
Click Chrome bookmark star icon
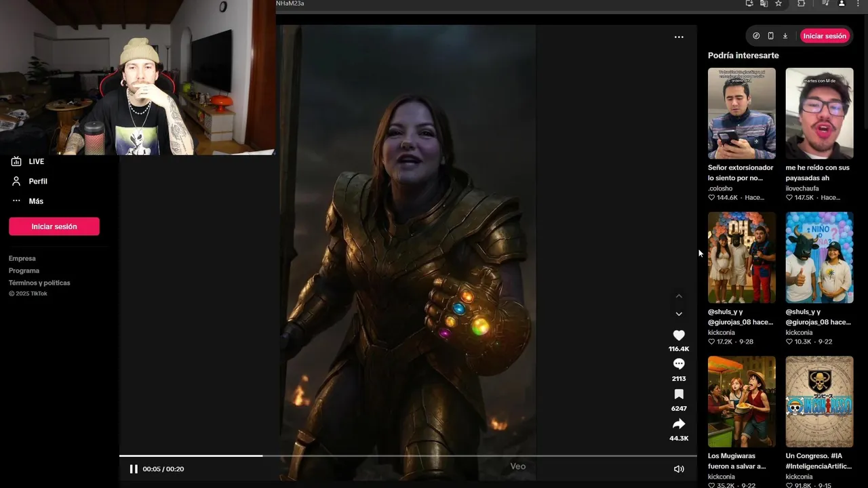pyautogui.click(x=778, y=3)
